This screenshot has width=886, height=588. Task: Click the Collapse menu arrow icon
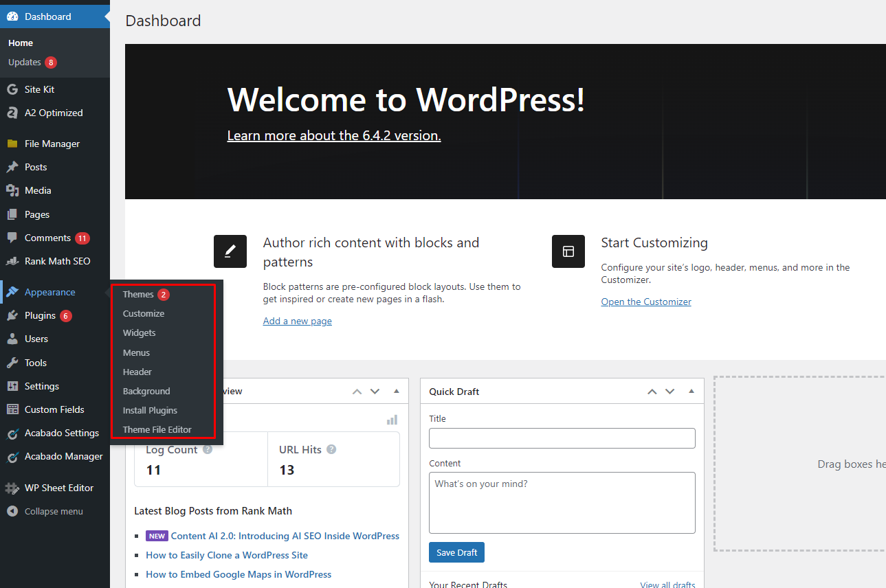click(12, 511)
